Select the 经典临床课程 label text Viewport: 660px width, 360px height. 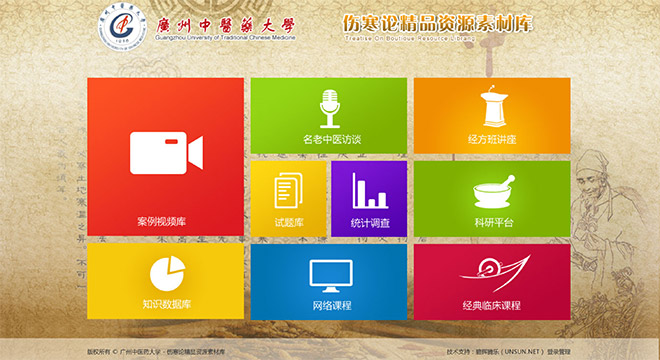click(492, 305)
